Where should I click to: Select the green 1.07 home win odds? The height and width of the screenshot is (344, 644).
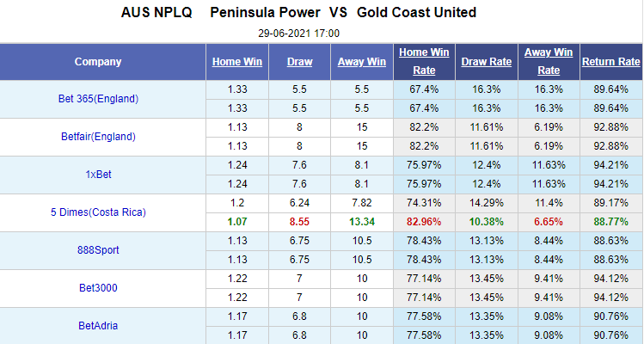(237, 222)
